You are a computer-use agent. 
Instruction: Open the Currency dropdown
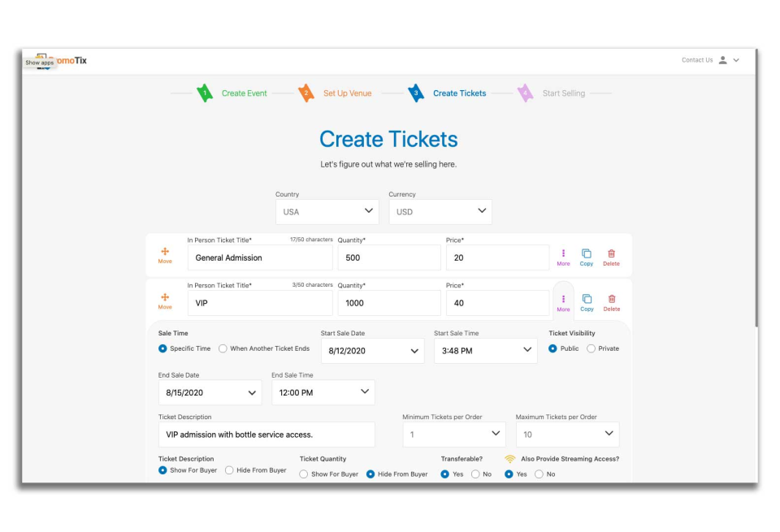(x=440, y=211)
